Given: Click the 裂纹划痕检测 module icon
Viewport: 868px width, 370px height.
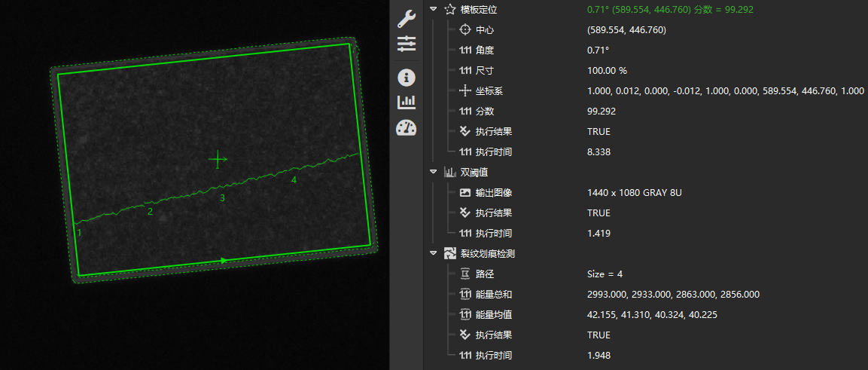Looking at the screenshot, I should (x=450, y=254).
